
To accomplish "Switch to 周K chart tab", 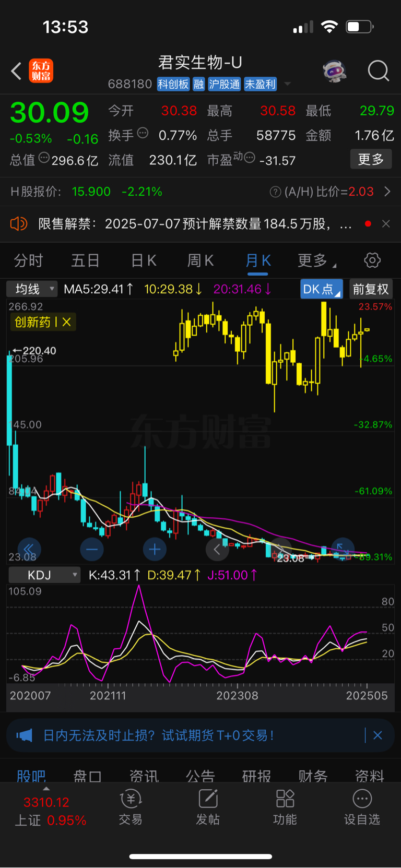I will [200, 260].
